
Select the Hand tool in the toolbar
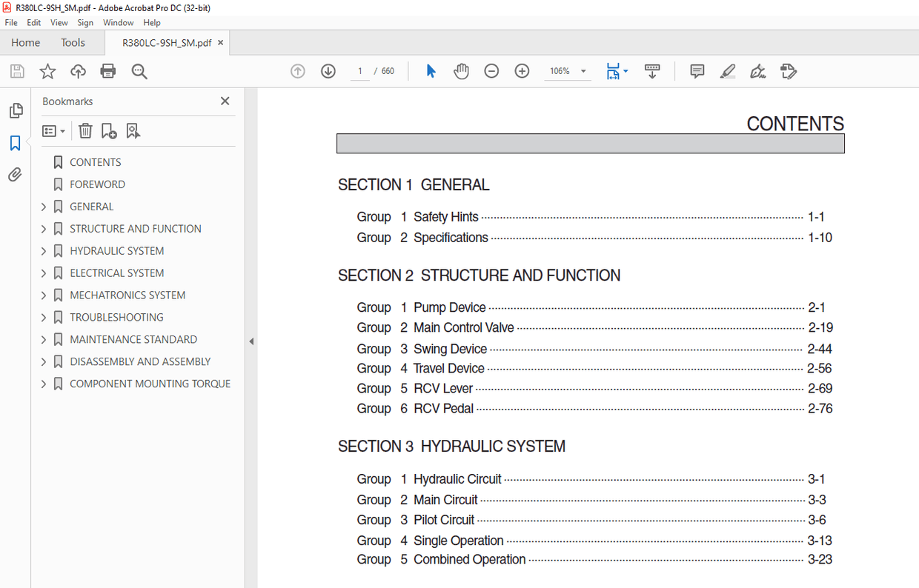[x=461, y=70]
